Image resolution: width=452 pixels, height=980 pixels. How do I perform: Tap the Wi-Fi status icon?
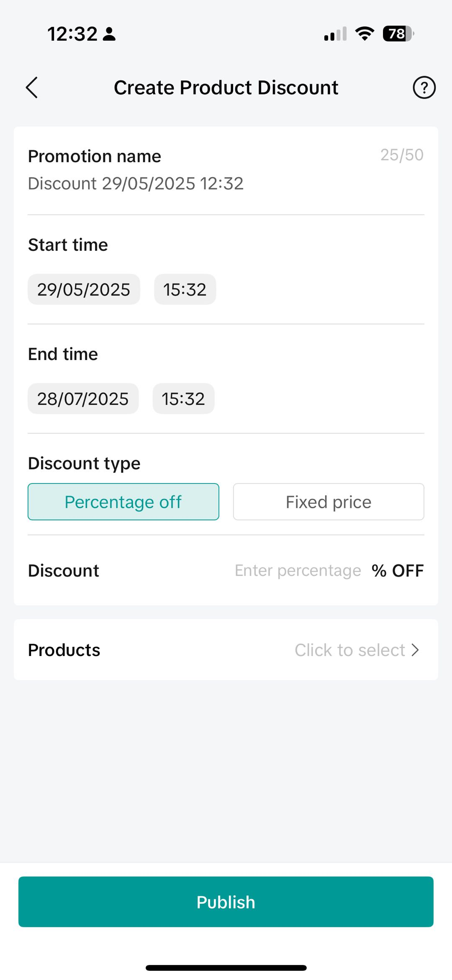[365, 33]
